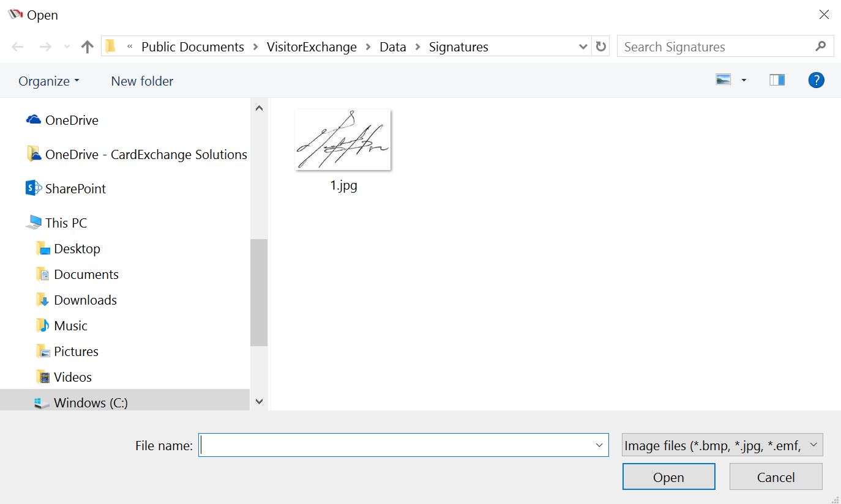The image size is (841, 504).
Task: Open the recent locations dropdown arrow
Action: click(x=67, y=47)
